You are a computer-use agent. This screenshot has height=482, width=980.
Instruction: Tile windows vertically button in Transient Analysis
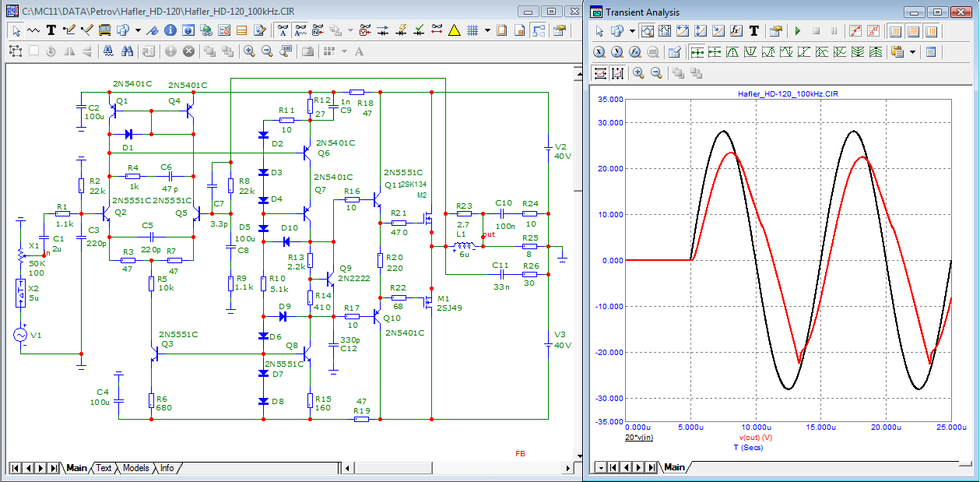[x=895, y=31]
